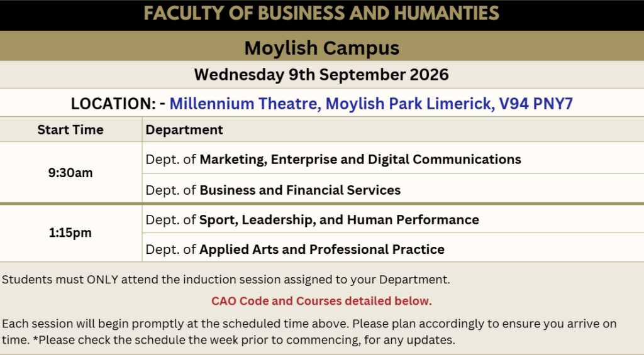Select the Department column header
The image size is (644, 355).
coord(184,129)
